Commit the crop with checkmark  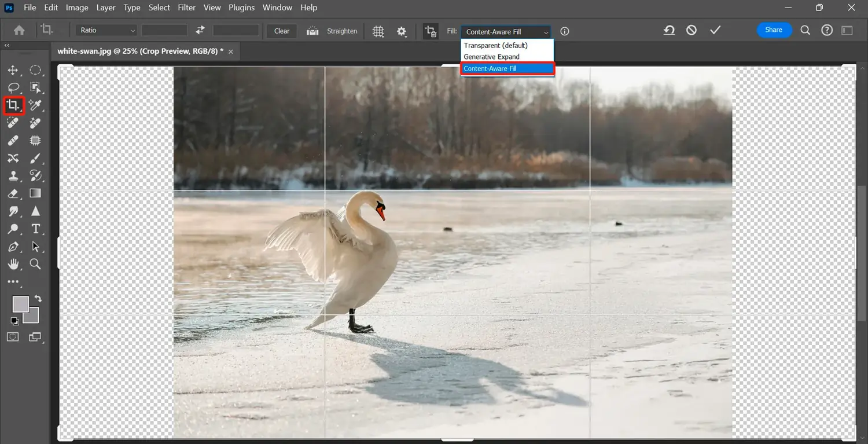click(715, 30)
